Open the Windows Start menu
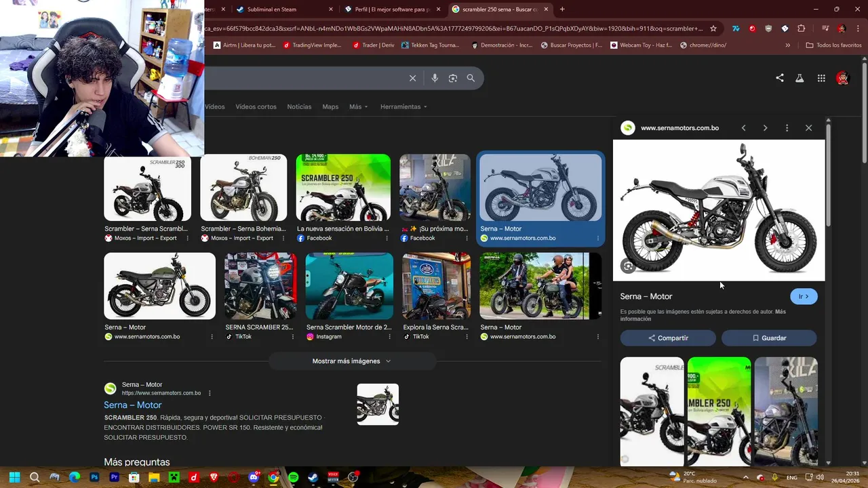This screenshot has width=868, height=488. (15, 477)
